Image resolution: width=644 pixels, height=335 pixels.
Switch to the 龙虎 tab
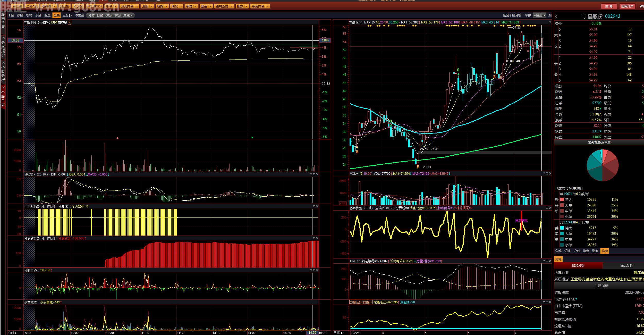click(605, 251)
